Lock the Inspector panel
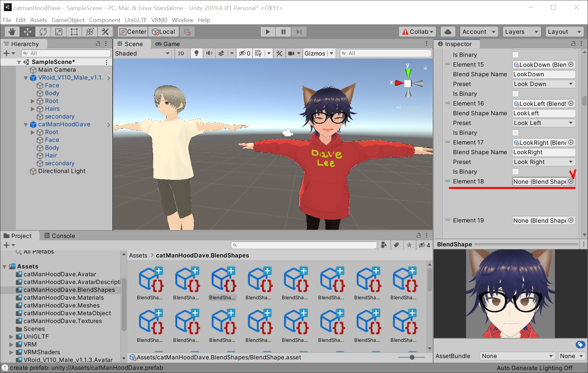The image size is (588, 373). click(573, 44)
